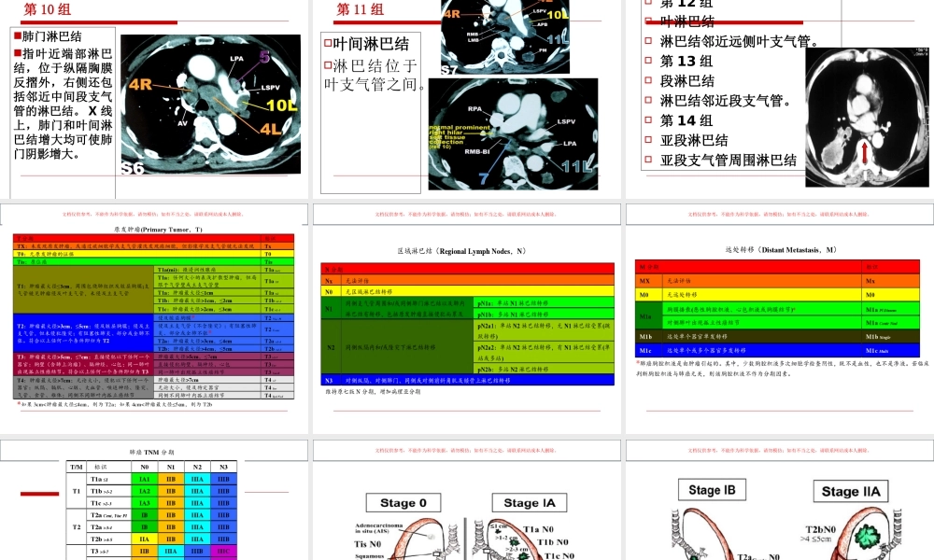The width and height of the screenshot is (934, 560).
Task: Click the N0 column header in the TNM table
Action: (144, 468)
